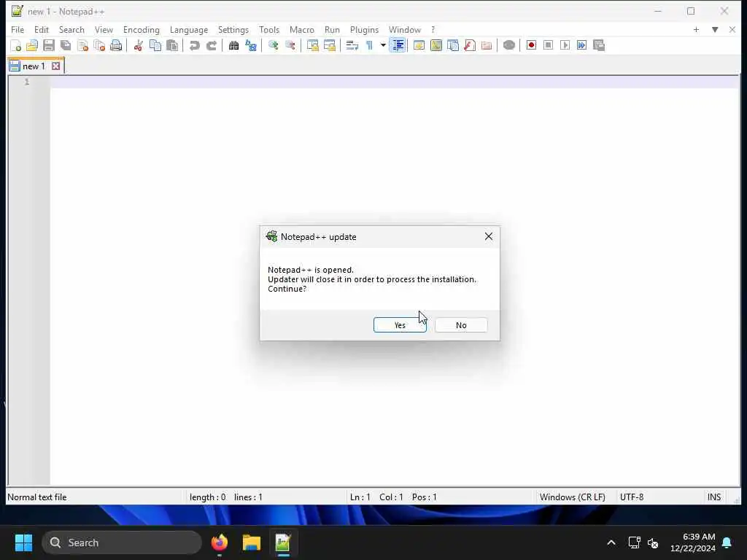Open the Window menu

tap(405, 29)
